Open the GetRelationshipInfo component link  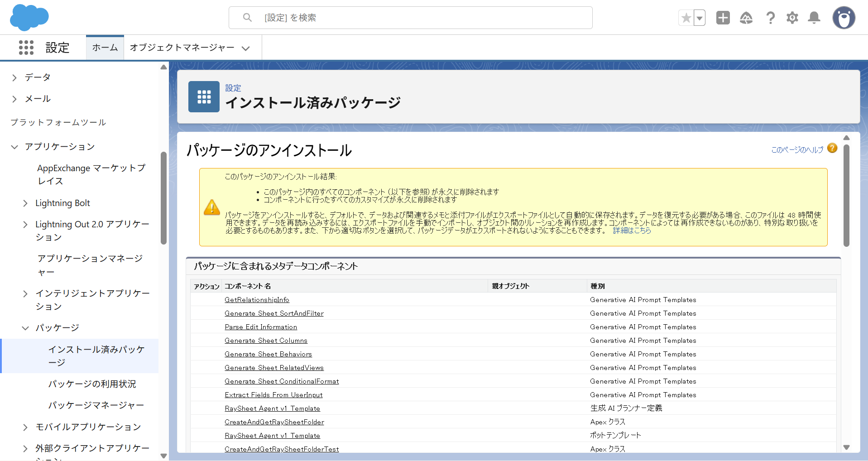point(257,300)
